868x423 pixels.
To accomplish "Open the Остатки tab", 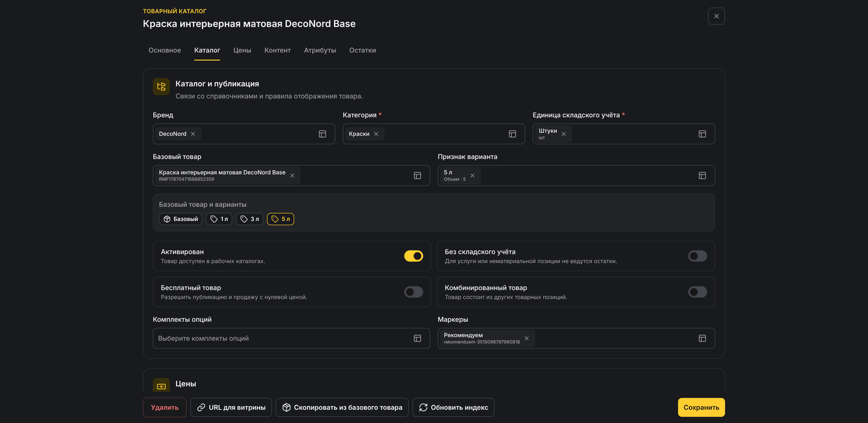I will [x=362, y=50].
